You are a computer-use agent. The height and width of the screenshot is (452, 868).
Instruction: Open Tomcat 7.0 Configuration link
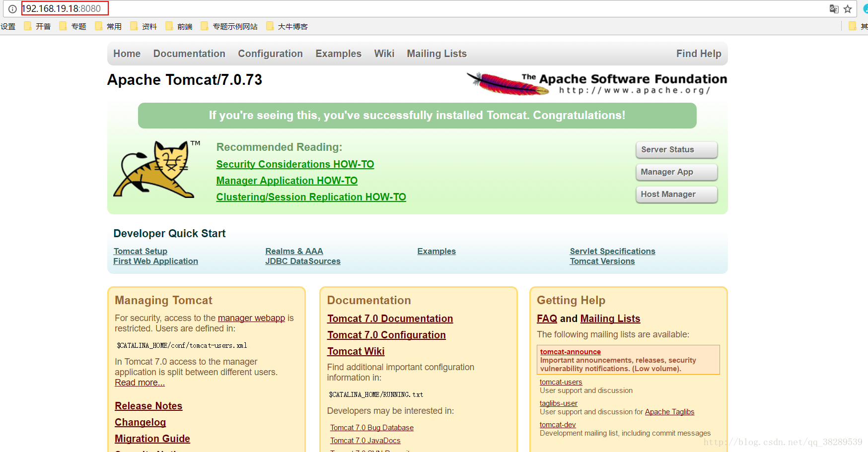(386, 335)
